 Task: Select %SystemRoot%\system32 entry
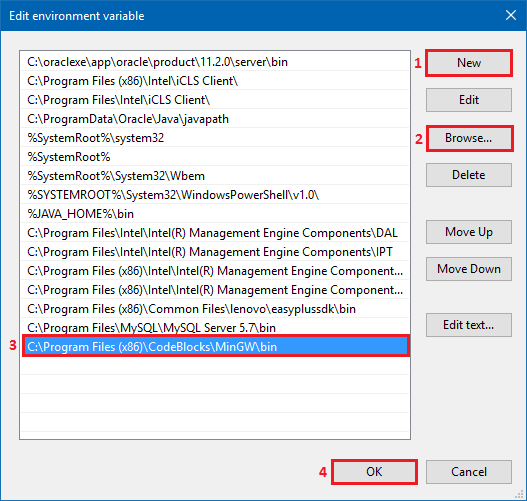click(215, 138)
